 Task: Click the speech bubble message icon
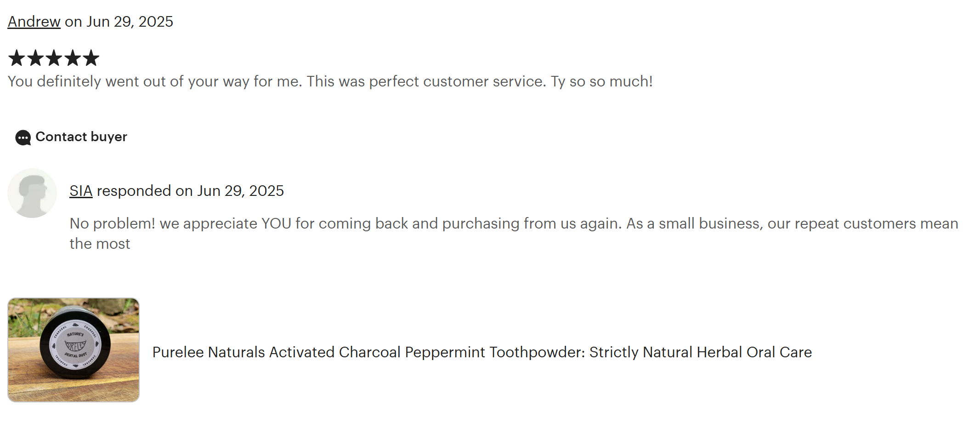pos(23,137)
